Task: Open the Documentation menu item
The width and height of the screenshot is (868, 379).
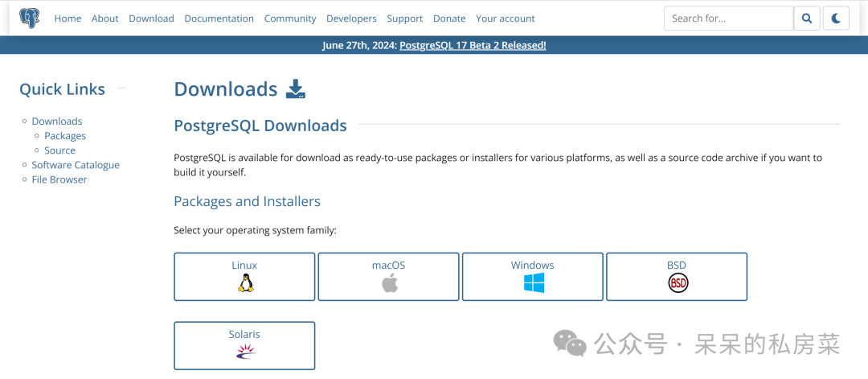Action: click(219, 19)
